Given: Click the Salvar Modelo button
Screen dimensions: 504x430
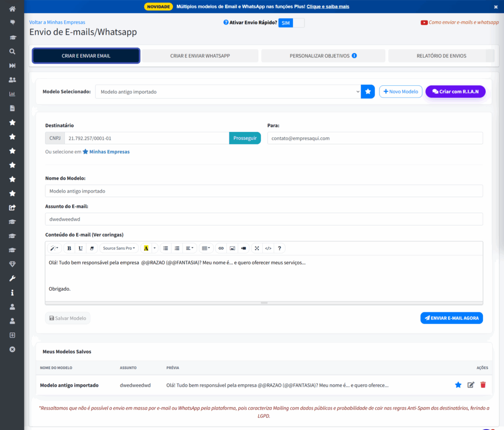Looking at the screenshot, I should (67, 318).
